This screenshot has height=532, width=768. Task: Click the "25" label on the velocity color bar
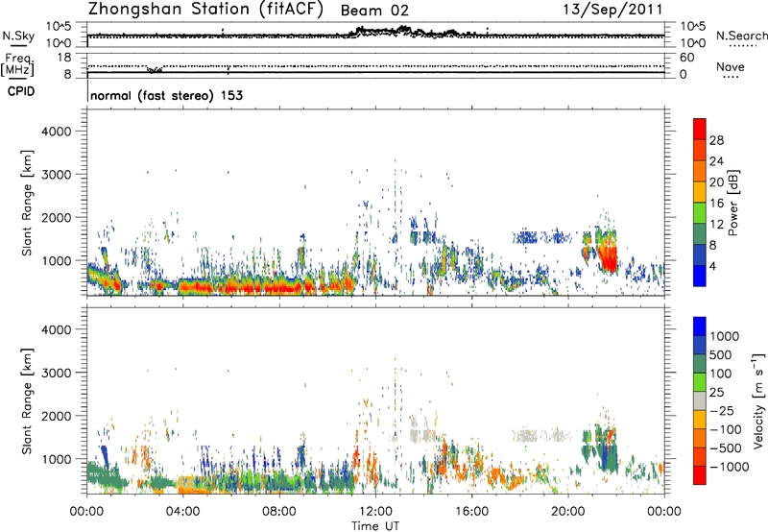[x=716, y=392]
